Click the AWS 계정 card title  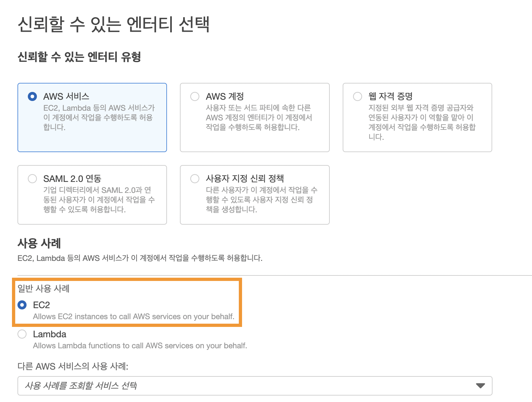point(225,96)
